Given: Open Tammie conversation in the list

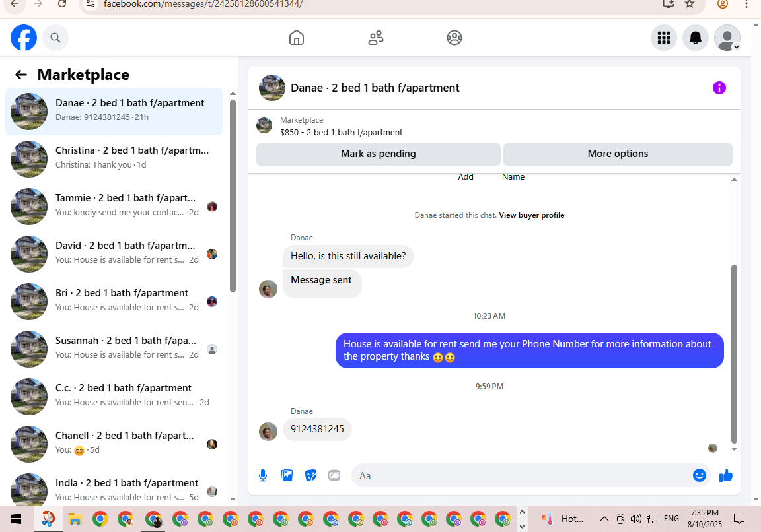Looking at the screenshot, I should click(x=114, y=206).
